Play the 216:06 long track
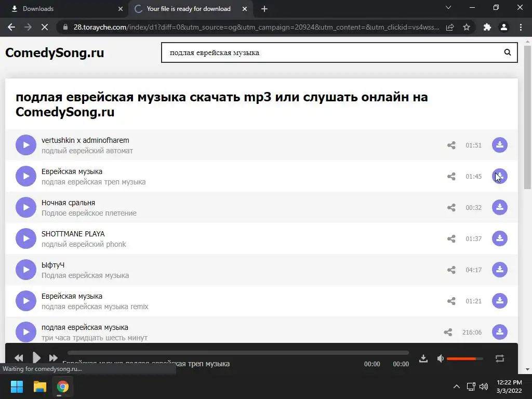This screenshot has width=532, height=399. point(26,332)
